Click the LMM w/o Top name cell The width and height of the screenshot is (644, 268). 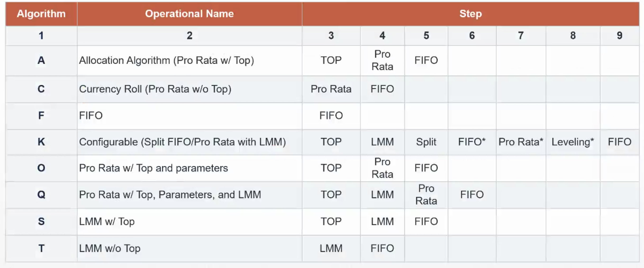tap(110, 248)
